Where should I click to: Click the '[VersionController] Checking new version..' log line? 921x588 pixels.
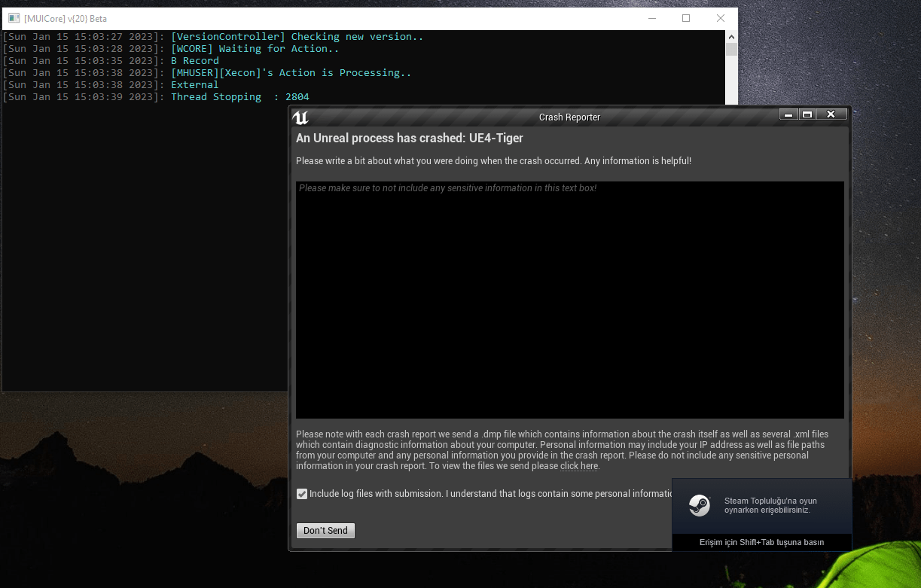point(297,37)
